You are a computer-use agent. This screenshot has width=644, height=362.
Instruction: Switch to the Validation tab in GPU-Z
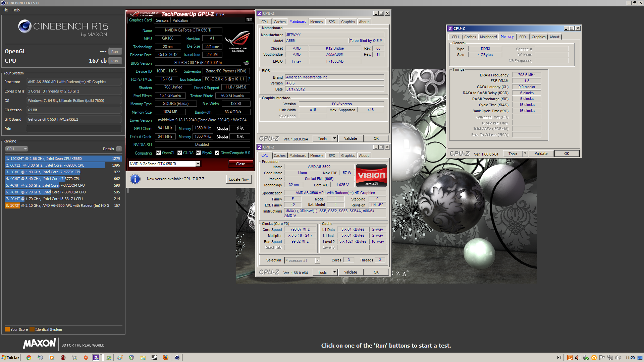(180, 20)
